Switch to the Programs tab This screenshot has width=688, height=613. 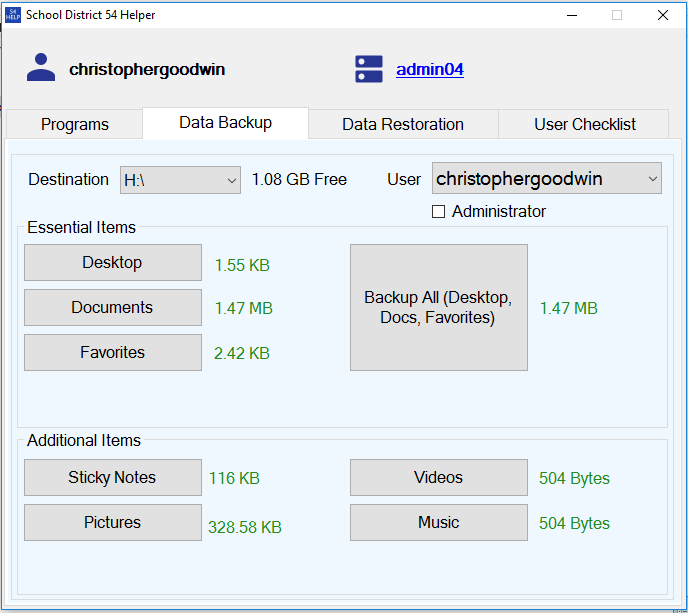(75, 124)
